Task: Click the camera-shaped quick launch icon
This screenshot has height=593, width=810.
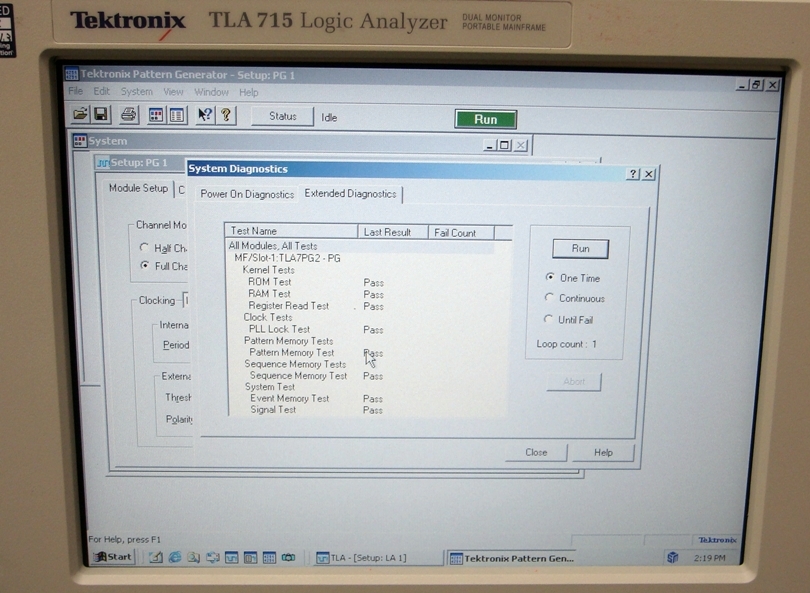Action: pos(288,557)
